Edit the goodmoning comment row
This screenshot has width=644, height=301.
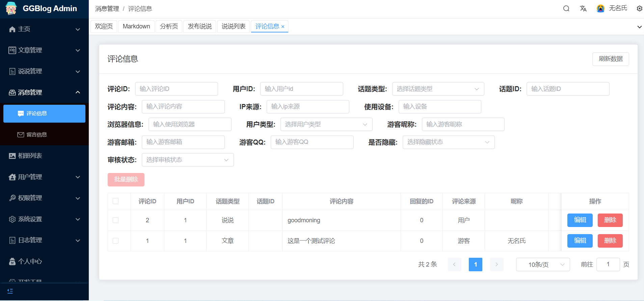tap(580, 220)
